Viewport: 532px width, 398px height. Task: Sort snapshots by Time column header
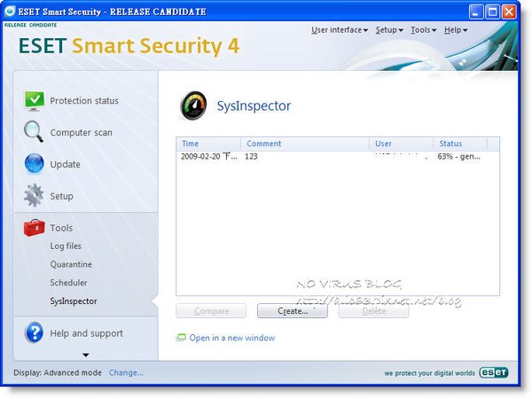click(x=208, y=144)
